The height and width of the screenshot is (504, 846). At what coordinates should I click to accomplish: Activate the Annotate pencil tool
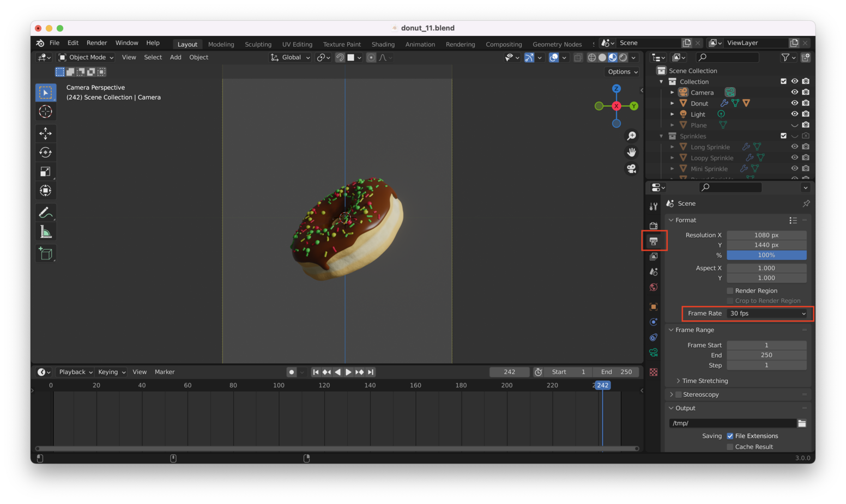46,212
